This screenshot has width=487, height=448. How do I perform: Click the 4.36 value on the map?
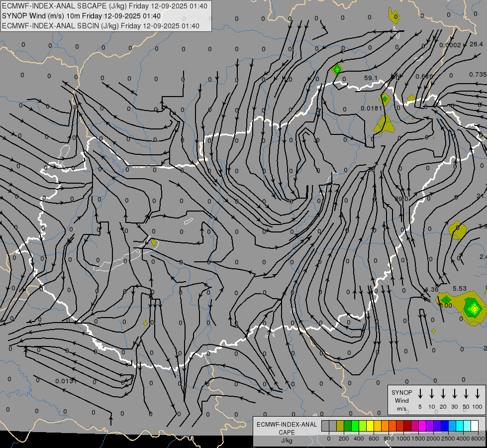431,289
